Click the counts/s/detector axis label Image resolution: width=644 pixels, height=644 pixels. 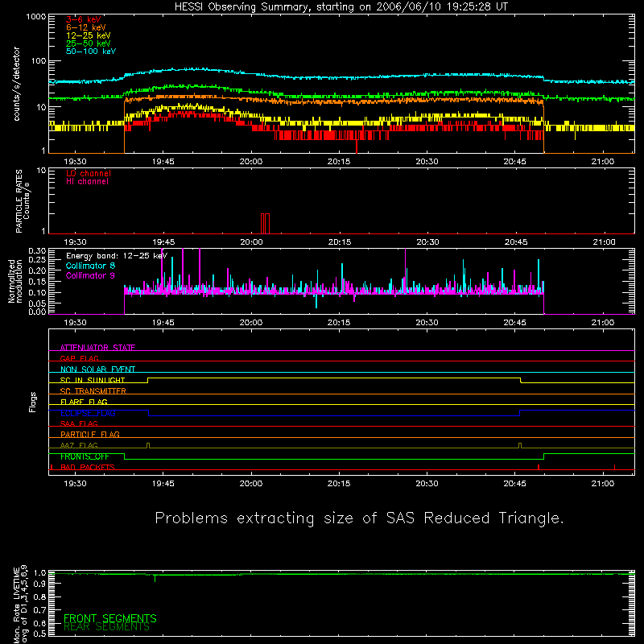(x=17, y=84)
